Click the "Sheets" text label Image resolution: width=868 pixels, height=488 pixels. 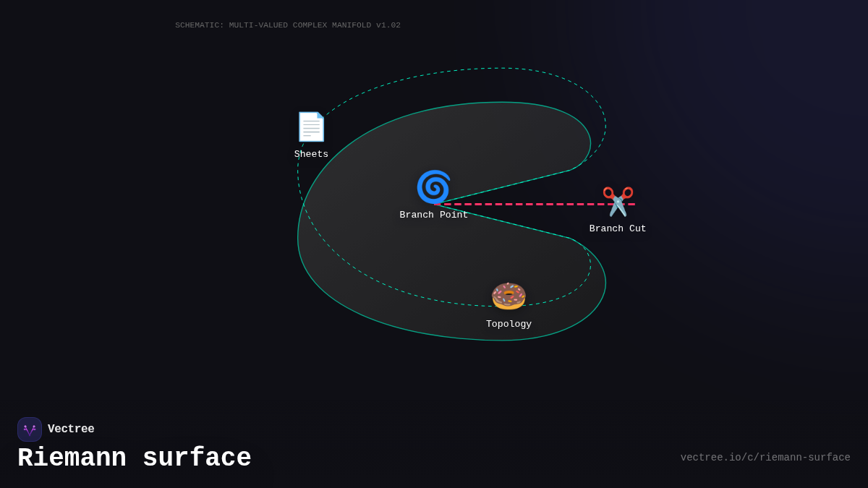(311, 154)
